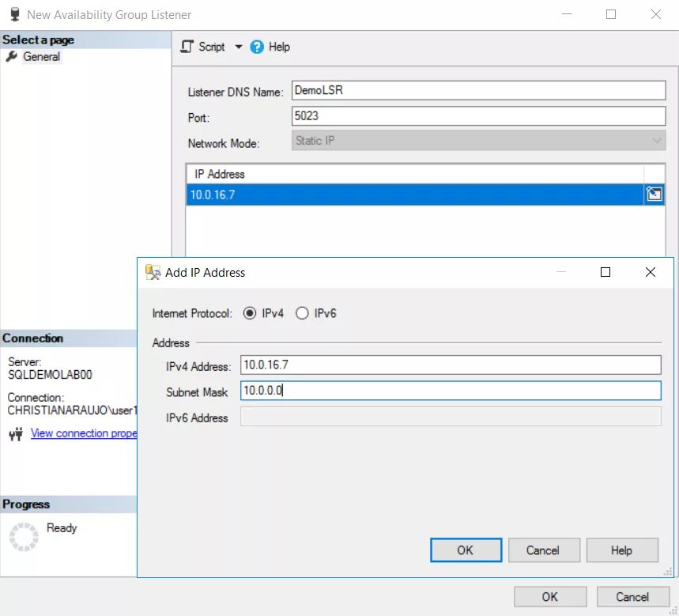Click the Help label in the toolbar
Screen dimensions: 679x616
click(279, 47)
